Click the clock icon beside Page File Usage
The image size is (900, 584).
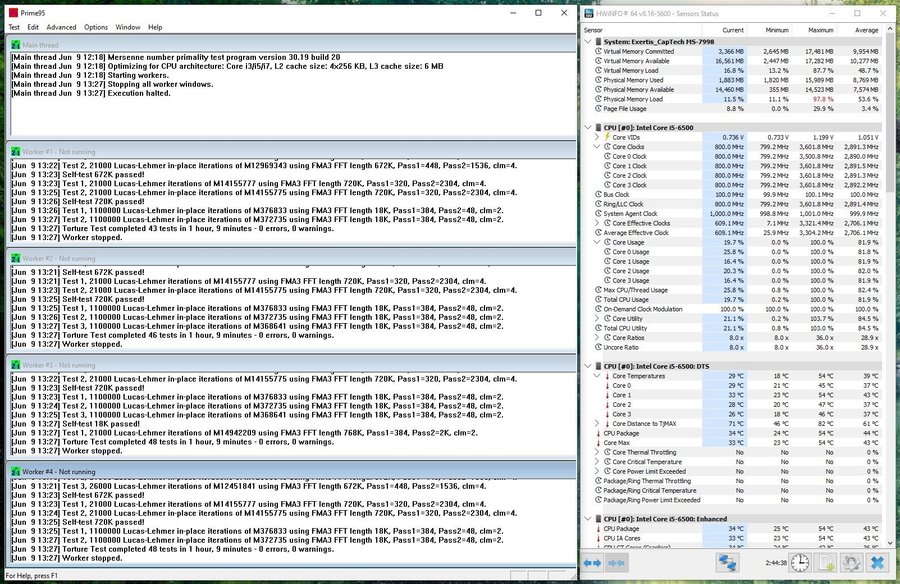[x=598, y=109]
